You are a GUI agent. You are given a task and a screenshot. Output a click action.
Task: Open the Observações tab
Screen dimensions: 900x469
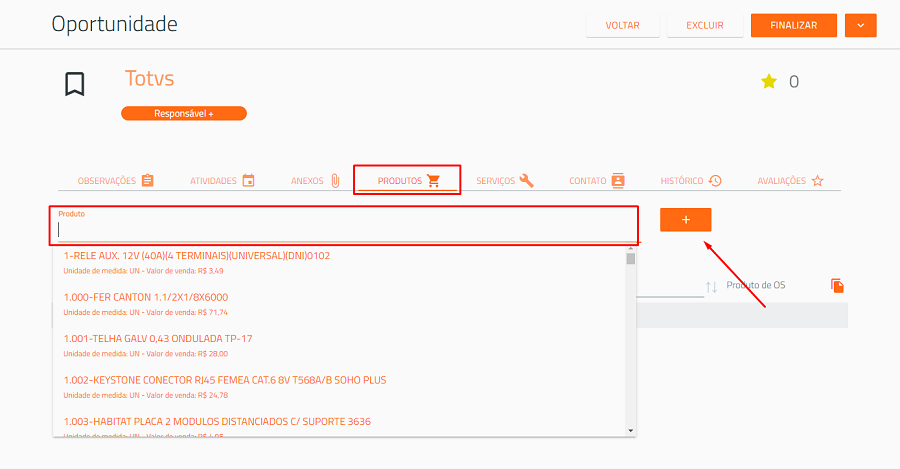pos(115,180)
